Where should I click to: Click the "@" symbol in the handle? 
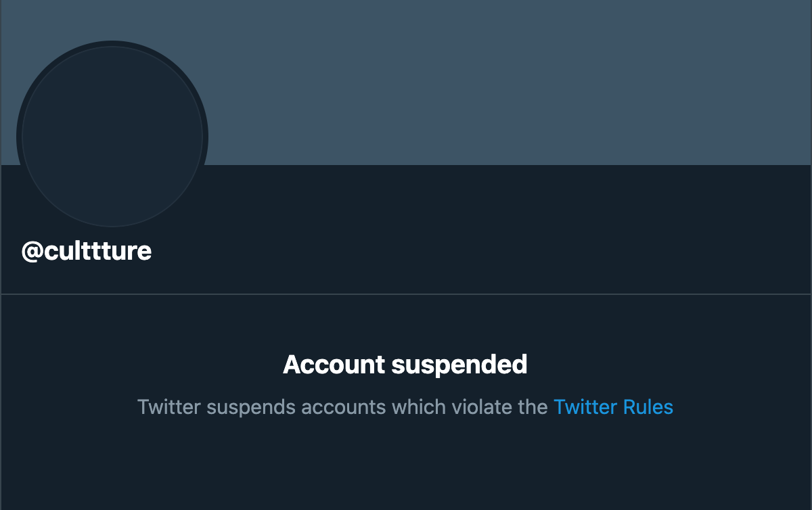(32, 252)
